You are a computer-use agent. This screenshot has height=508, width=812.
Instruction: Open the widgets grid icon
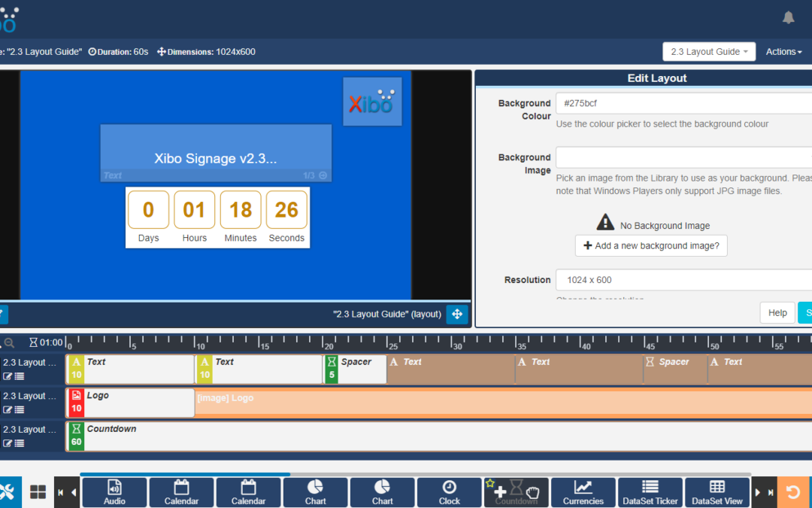tap(38, 492)
